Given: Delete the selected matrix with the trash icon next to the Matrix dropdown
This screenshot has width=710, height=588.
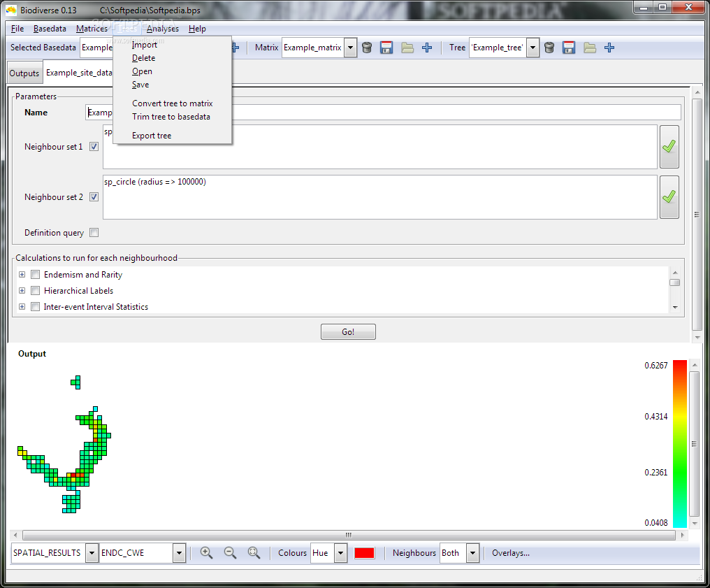Looking at the screenshot, I should [x=367, y=48].
